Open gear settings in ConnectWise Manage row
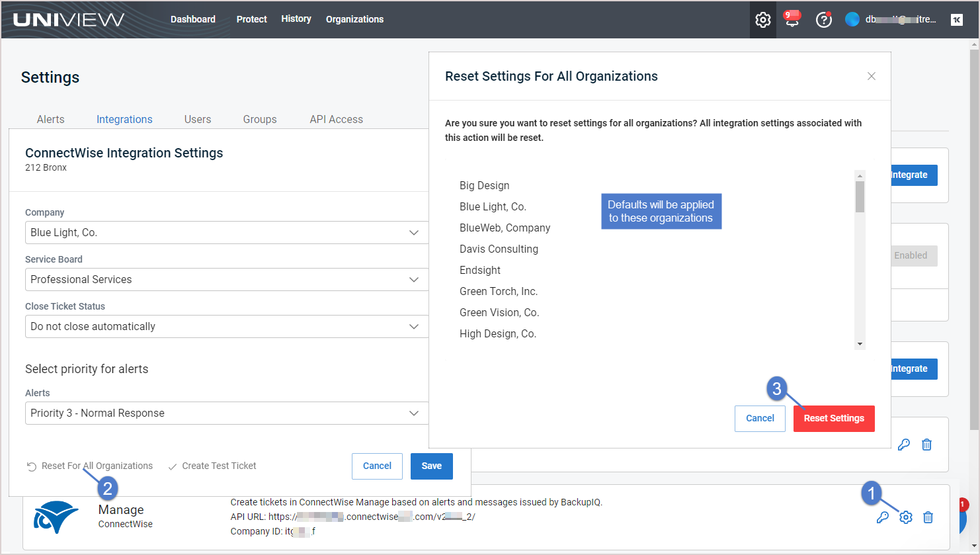This screenshot has height=555, width=980. point(906,517)
